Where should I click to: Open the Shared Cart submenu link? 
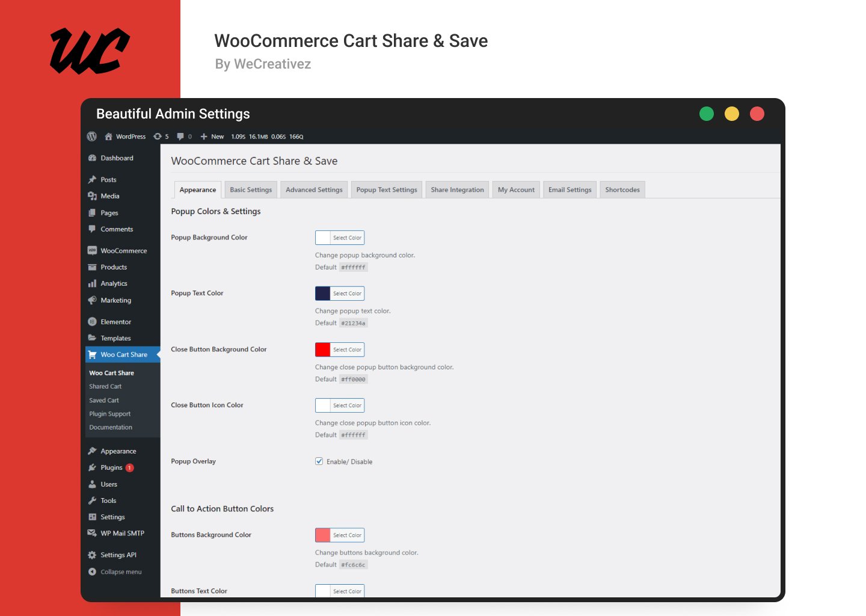(105, 387)
